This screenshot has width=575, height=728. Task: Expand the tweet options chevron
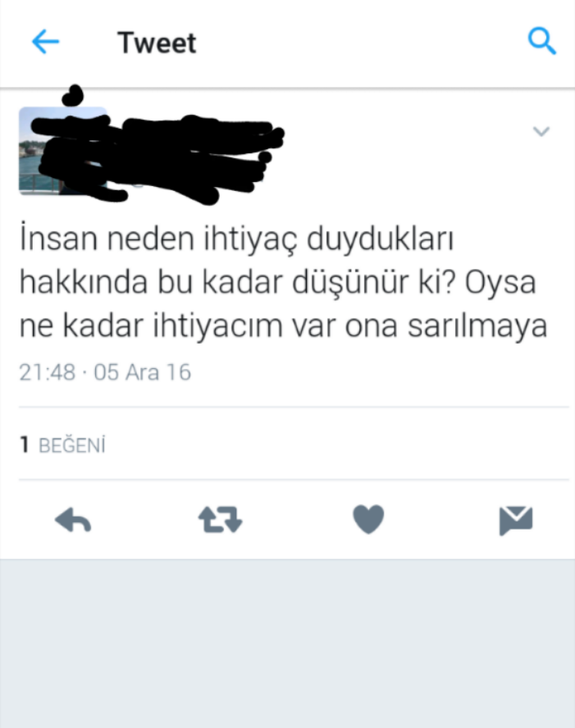coord(541,131)
